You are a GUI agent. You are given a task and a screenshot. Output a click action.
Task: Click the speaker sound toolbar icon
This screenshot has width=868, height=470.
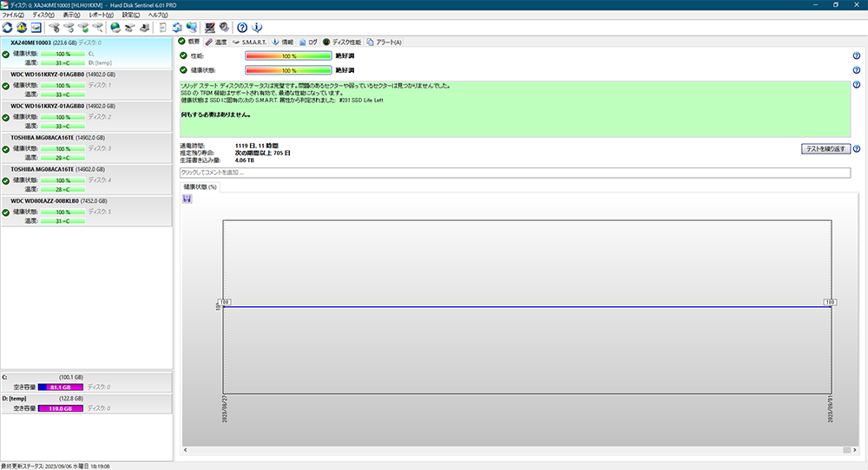(x=224, y=27)
